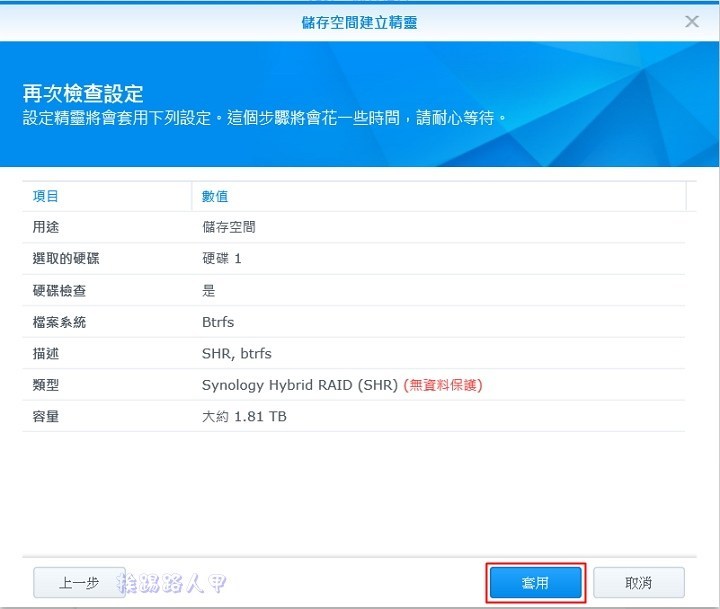
Task: Click the 大約 1.81 TB capacity value
Action: [x=244, y=416]
